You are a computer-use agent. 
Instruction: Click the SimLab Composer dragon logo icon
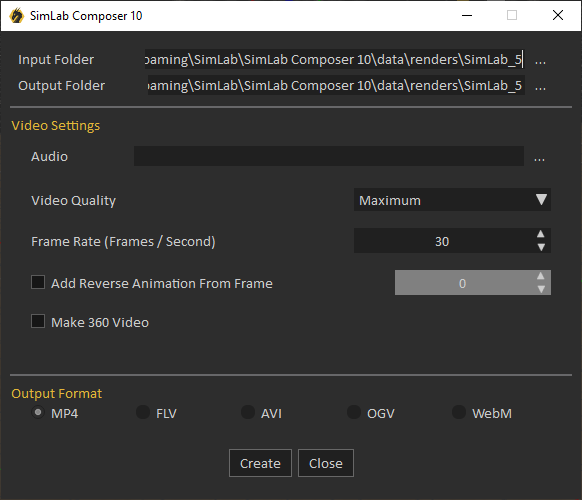coord(16,16)
